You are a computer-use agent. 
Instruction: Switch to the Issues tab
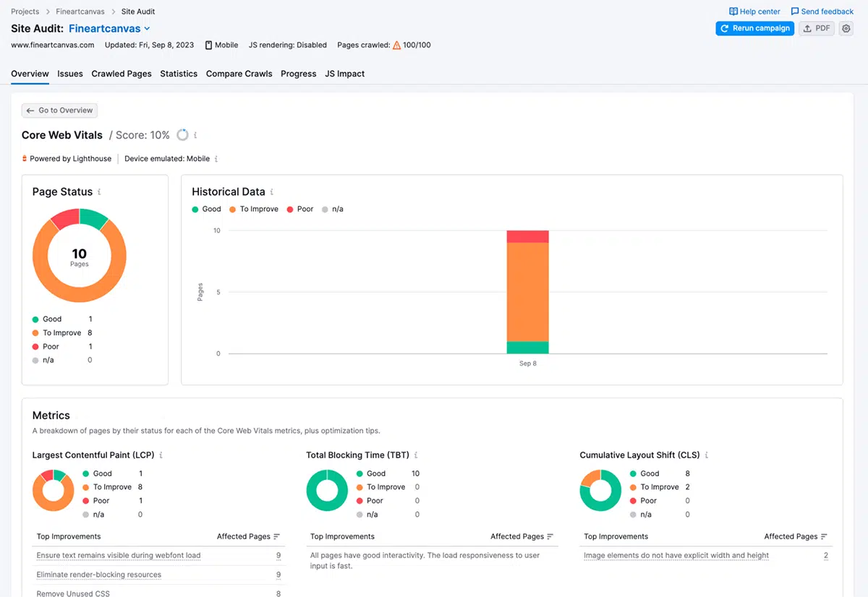[x=70, y=74]
